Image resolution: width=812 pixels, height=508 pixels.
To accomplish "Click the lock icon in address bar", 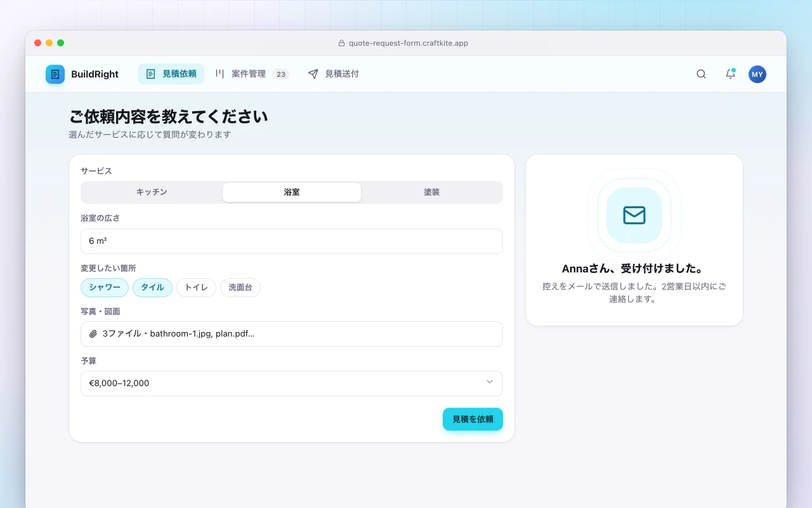I will [x=341, y=43].
